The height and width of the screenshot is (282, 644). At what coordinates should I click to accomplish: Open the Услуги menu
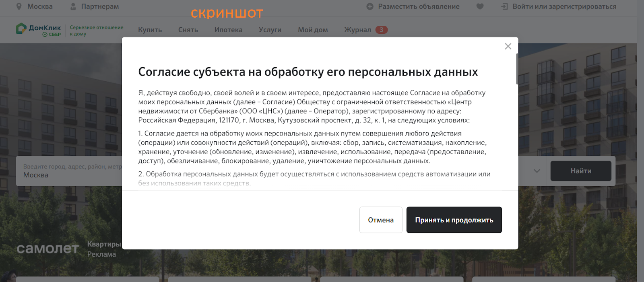270,30
